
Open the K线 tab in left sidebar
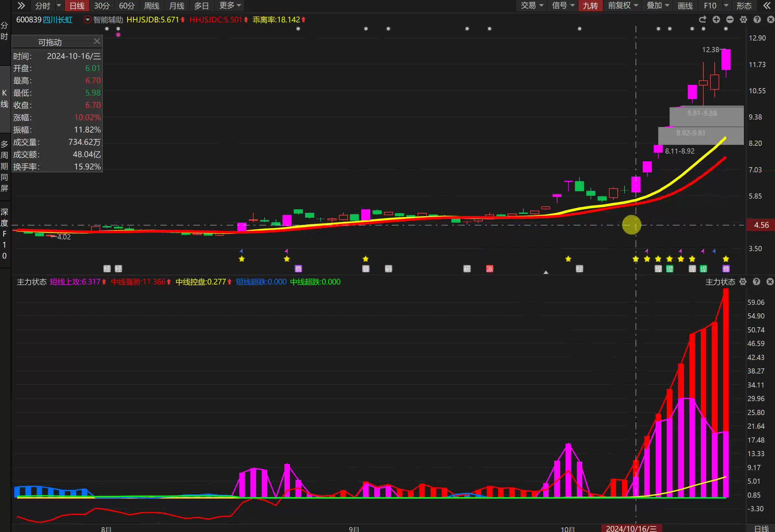4,99
